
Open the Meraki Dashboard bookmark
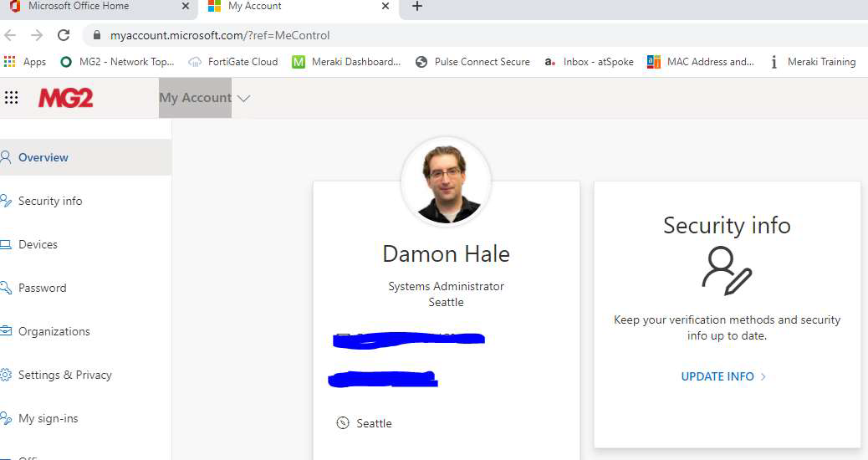click(346, 62)
